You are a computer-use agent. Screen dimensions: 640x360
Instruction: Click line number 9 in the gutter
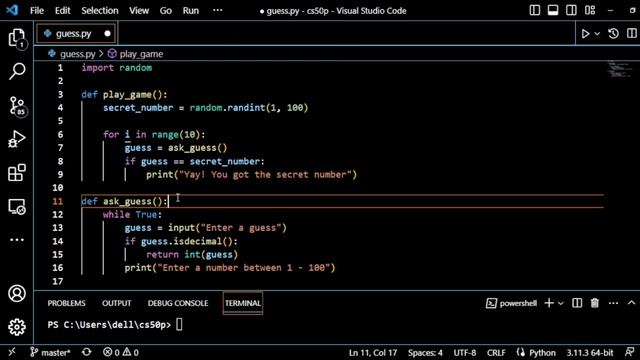(x=60, y=175)
